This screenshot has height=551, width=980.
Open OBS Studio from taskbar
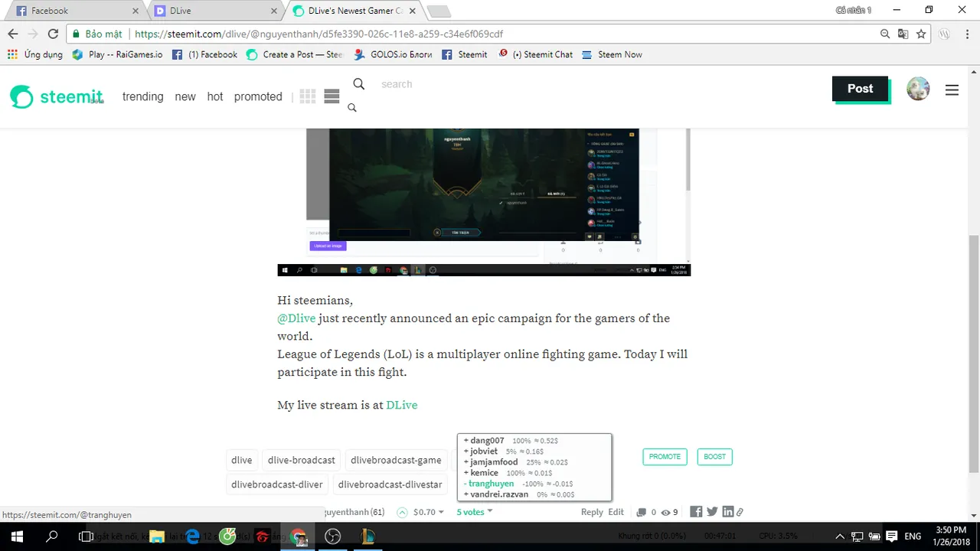pos(332,536)
